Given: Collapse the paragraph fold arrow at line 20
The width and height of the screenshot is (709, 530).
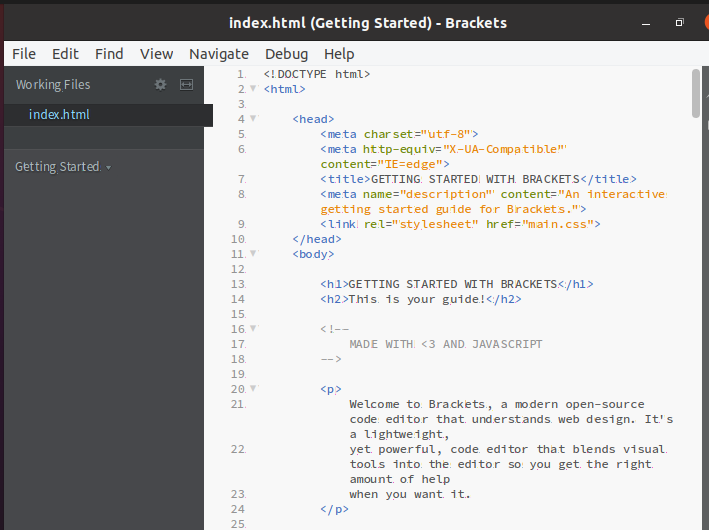Looking at the screenshot, I should point(253,388).
